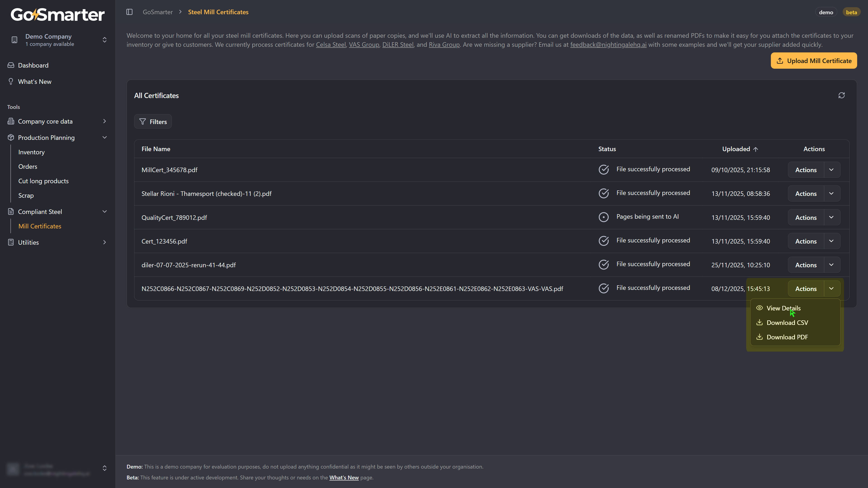Click the What's New lightbulb icon
This screenshot has width=868, height=488.
(x=11, y=82)
